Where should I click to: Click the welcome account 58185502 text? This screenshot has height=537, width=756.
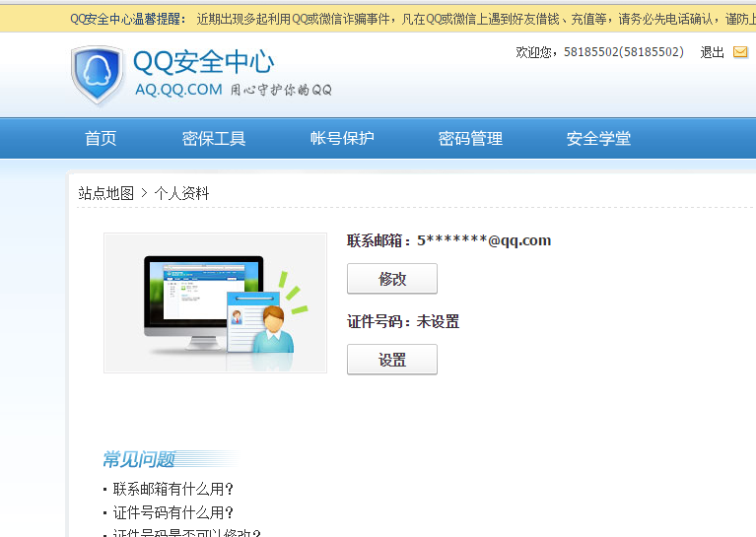point(624,51)
